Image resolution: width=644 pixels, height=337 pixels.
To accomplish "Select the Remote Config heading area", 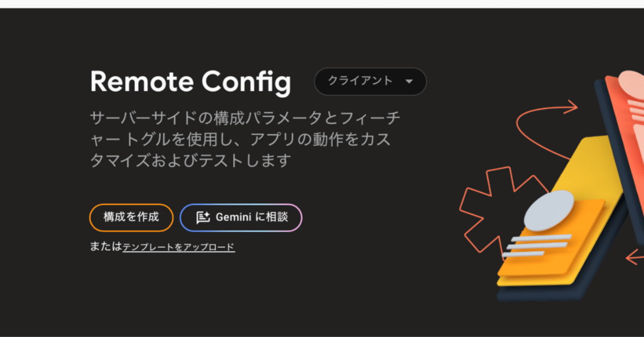I will (x=190, y=81).
